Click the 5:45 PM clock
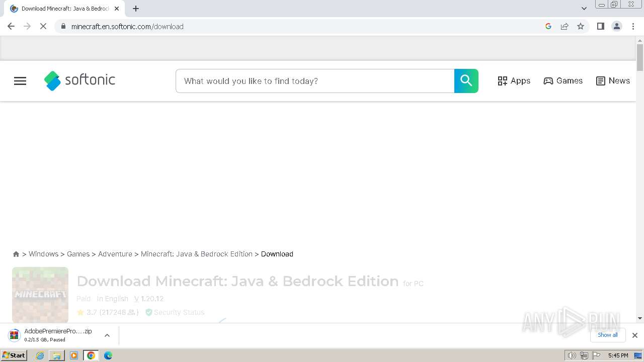 [618, 355]
